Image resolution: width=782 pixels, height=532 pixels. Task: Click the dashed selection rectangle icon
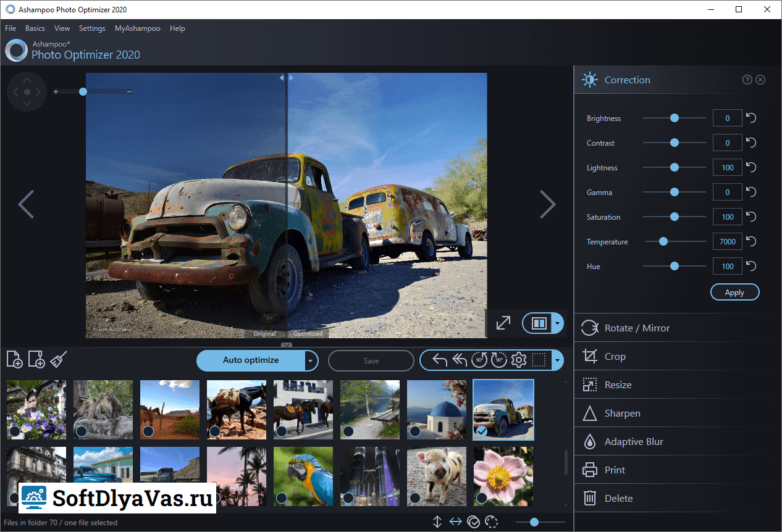pos(539,360)
